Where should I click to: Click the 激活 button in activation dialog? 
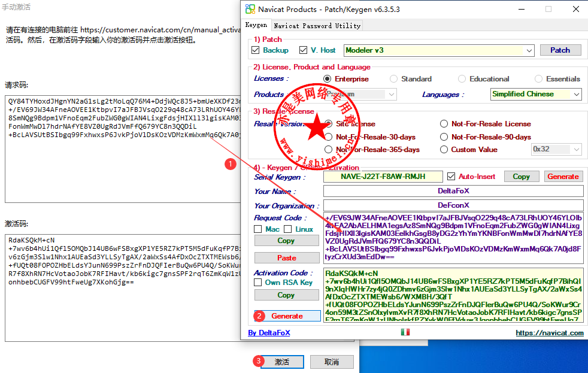(282, 362)
